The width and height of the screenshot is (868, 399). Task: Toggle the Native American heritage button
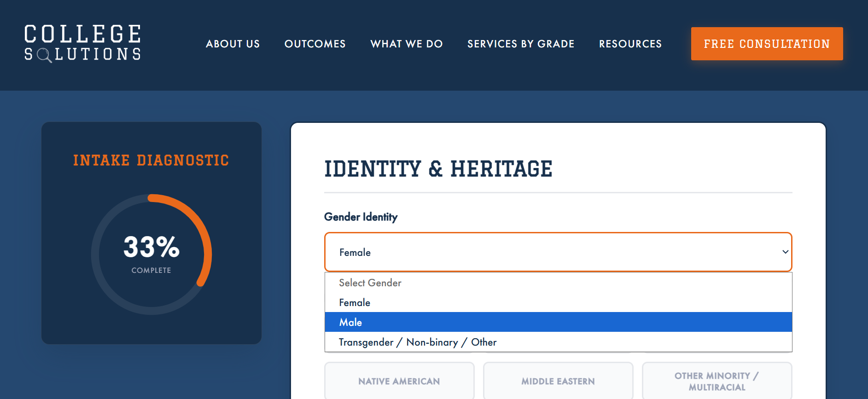(x=399, y=381)
